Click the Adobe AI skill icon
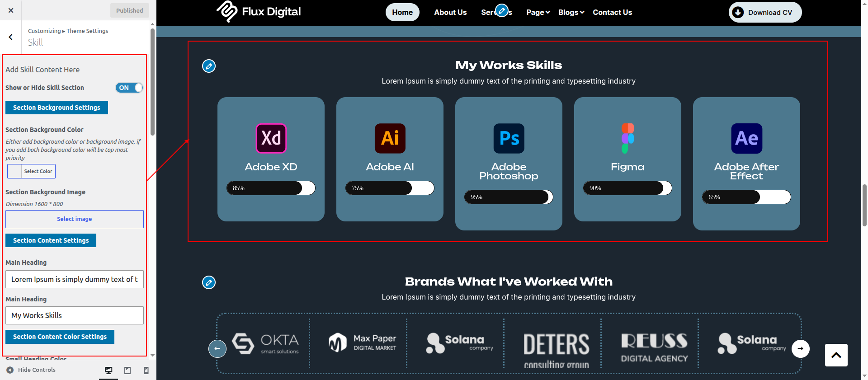This screenshot has height=380, width=868. (x=390, y=138)
